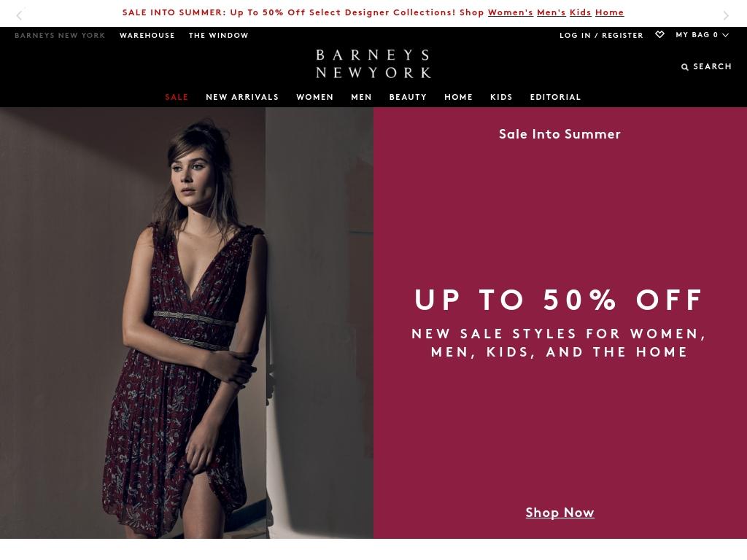Click the Home link in promo banner
The width and height of the screenshot is (747, 560).
point(609,12)
